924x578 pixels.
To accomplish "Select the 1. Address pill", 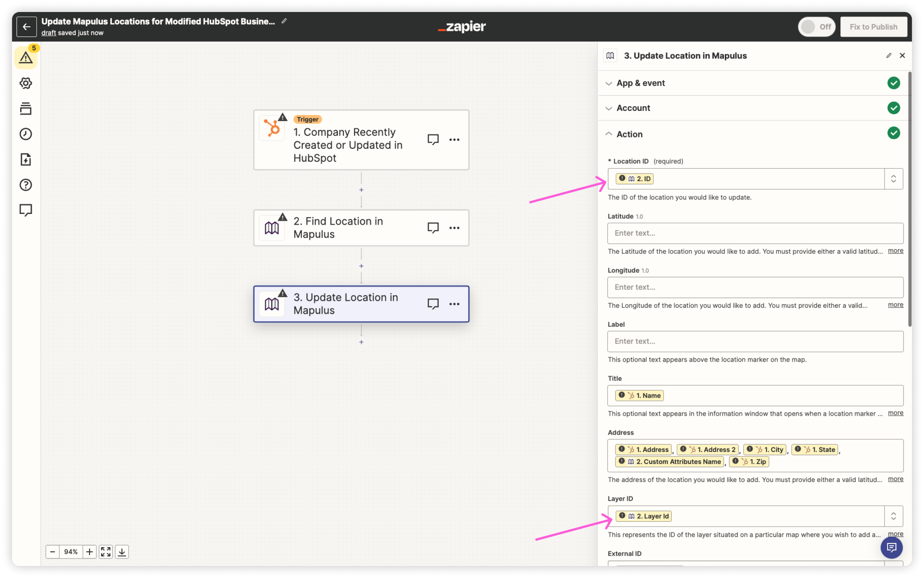I will [x=643, y=449].
